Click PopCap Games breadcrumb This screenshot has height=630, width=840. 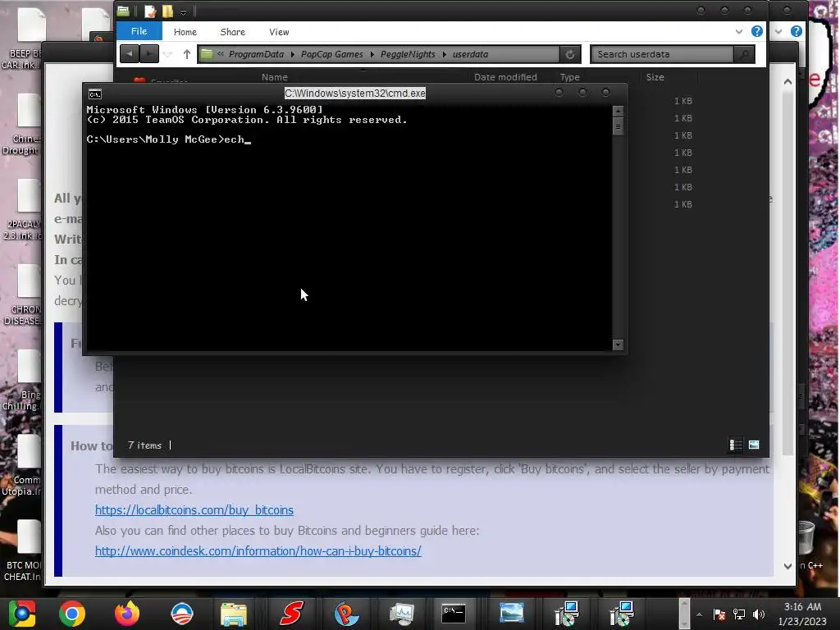click(331, 54)
